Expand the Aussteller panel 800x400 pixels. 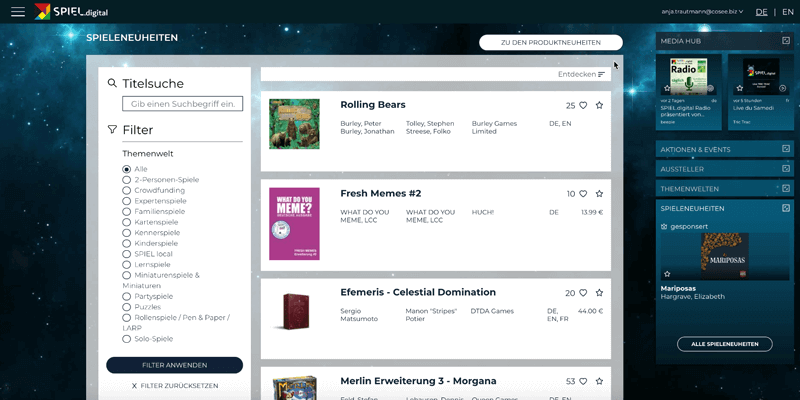coord(785,169)
